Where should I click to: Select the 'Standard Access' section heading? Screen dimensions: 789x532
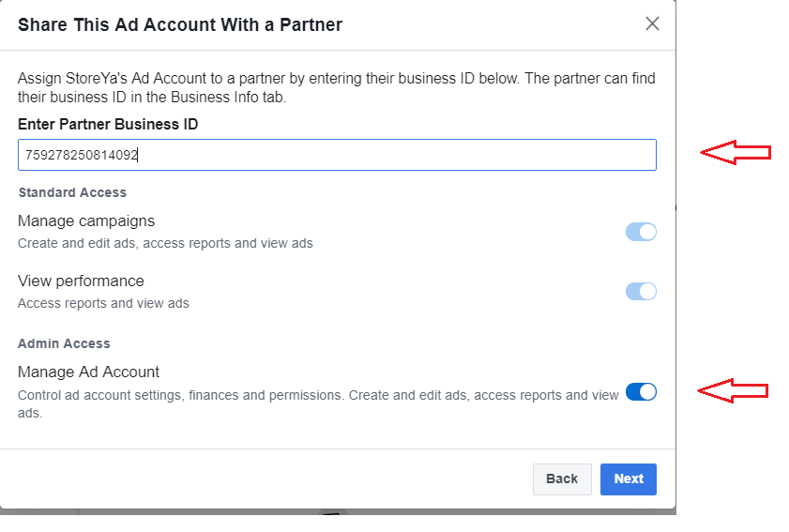[x=72, y=192]
